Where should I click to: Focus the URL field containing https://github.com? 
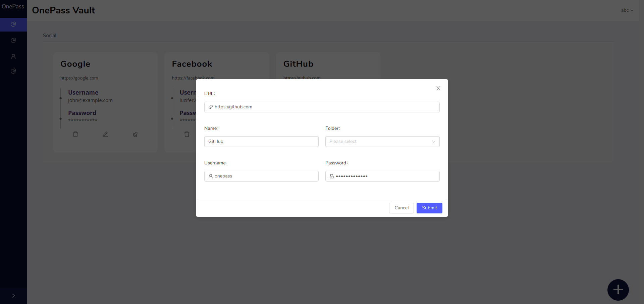pos(322,107)
